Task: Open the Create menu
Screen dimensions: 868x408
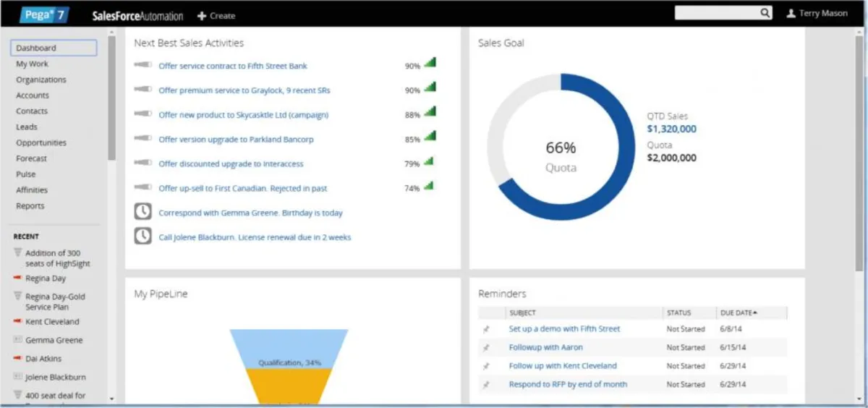Action: coord(216,15)
